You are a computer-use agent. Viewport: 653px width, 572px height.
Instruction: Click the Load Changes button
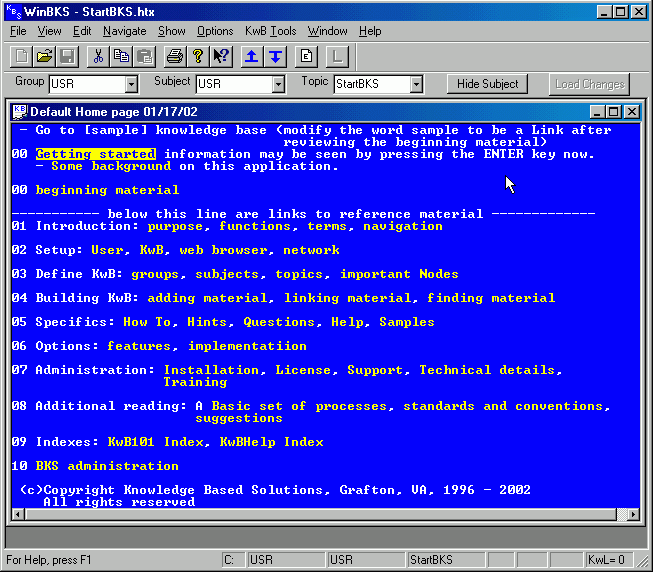click(x=590, y=84)
